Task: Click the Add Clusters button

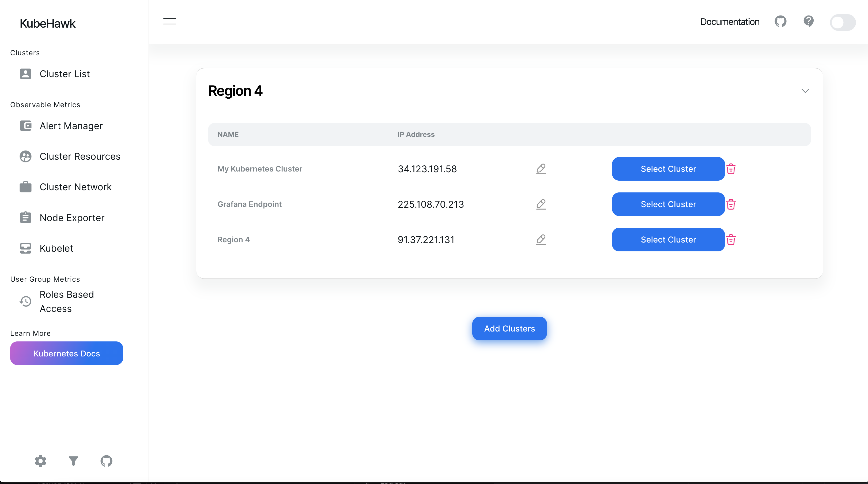Action: click(510, 329)
